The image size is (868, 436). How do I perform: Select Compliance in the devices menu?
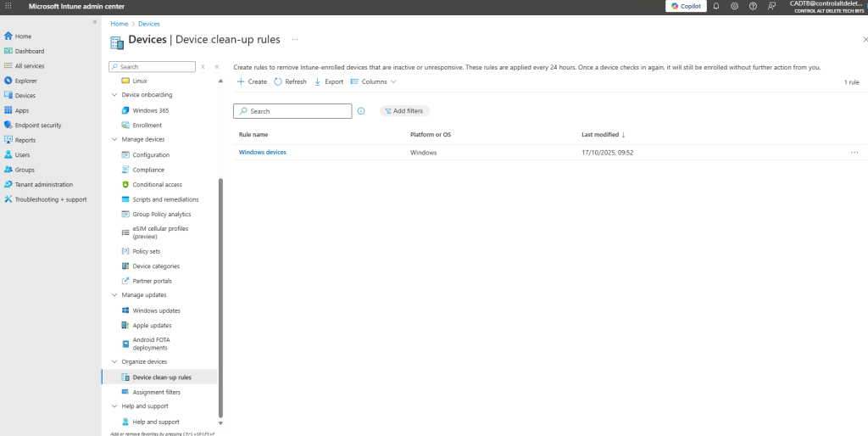pos(148,170)
